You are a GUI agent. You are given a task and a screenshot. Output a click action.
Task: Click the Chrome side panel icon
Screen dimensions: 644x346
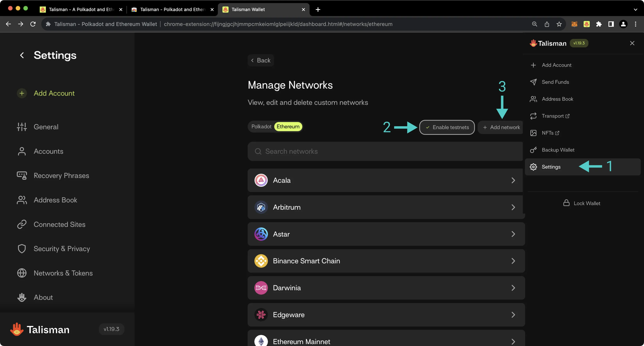pyautogui.click(x=611, y=24)
